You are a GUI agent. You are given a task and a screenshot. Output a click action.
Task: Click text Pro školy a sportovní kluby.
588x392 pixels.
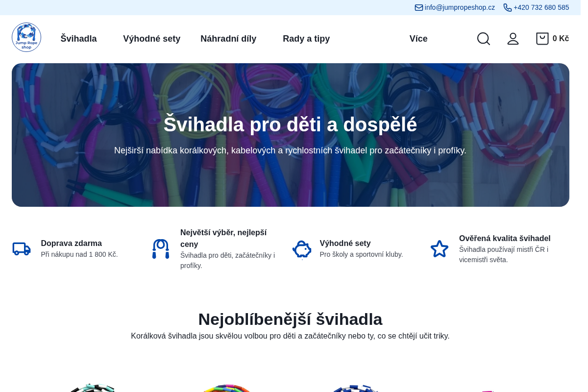coord(362,254)
